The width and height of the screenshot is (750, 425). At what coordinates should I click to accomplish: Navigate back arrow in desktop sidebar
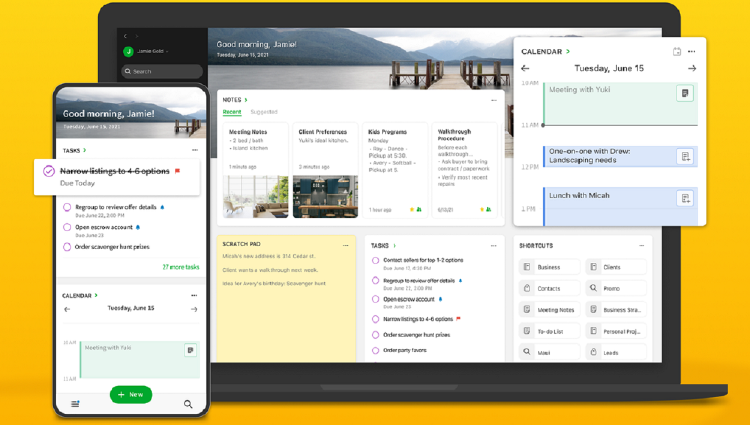(125, 36)
